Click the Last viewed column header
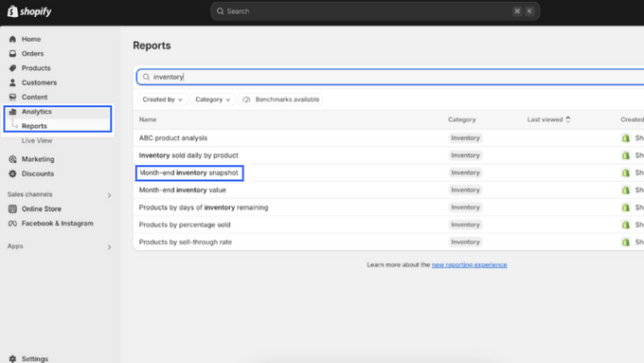 click(545, 119)
